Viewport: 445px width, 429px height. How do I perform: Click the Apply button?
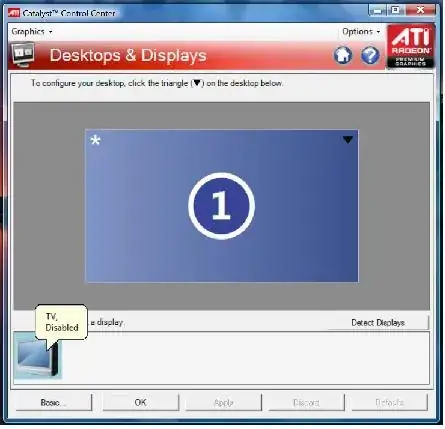point(223,402)
